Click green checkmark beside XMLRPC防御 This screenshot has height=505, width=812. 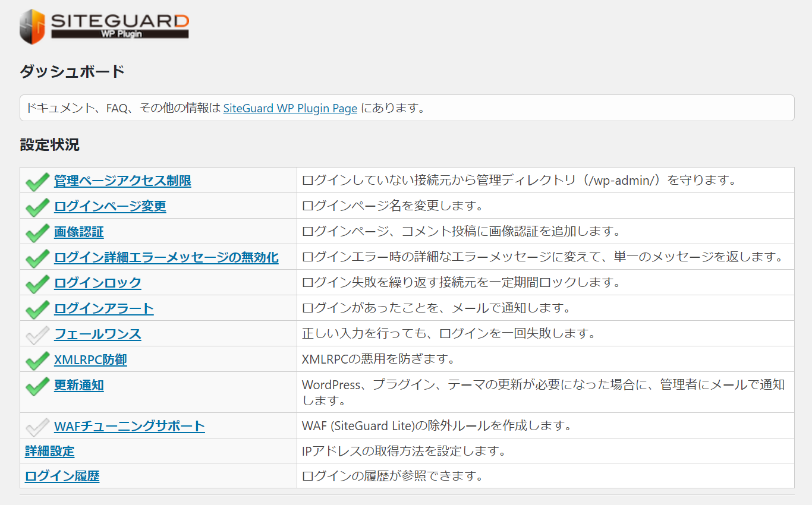[x=37, y=360]
